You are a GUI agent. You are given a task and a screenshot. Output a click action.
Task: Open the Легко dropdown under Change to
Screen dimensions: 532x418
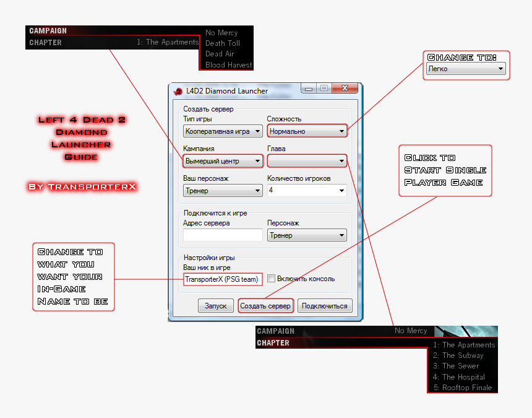466,69
